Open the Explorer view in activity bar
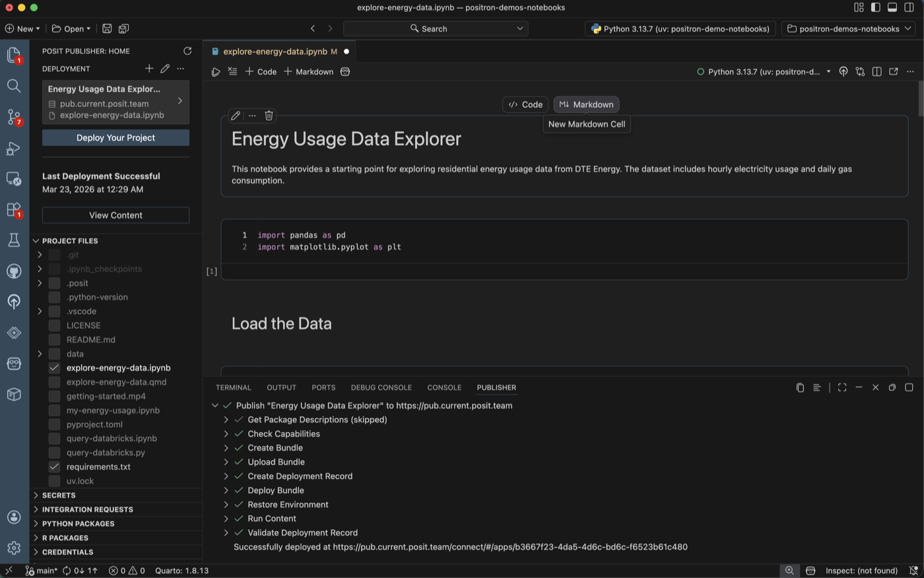Screen dimensions: 924x578 pos(14,55)
